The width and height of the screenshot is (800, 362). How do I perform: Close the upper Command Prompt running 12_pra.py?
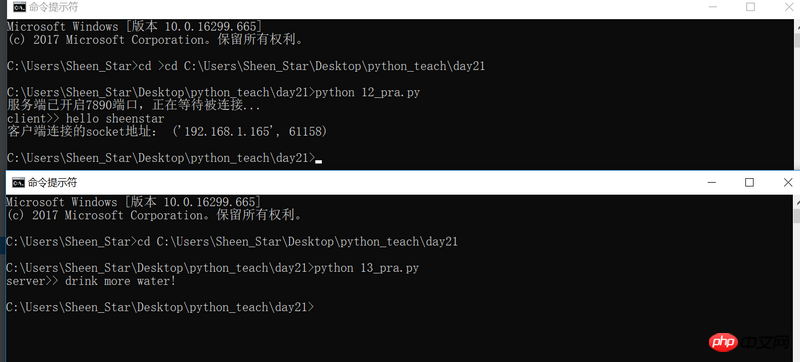click(x=788, y=7)
